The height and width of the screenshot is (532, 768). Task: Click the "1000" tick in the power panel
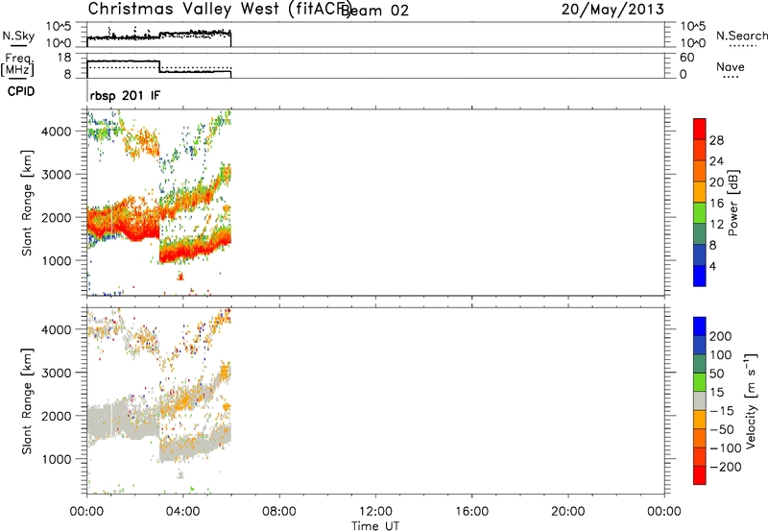click(57, 260)
